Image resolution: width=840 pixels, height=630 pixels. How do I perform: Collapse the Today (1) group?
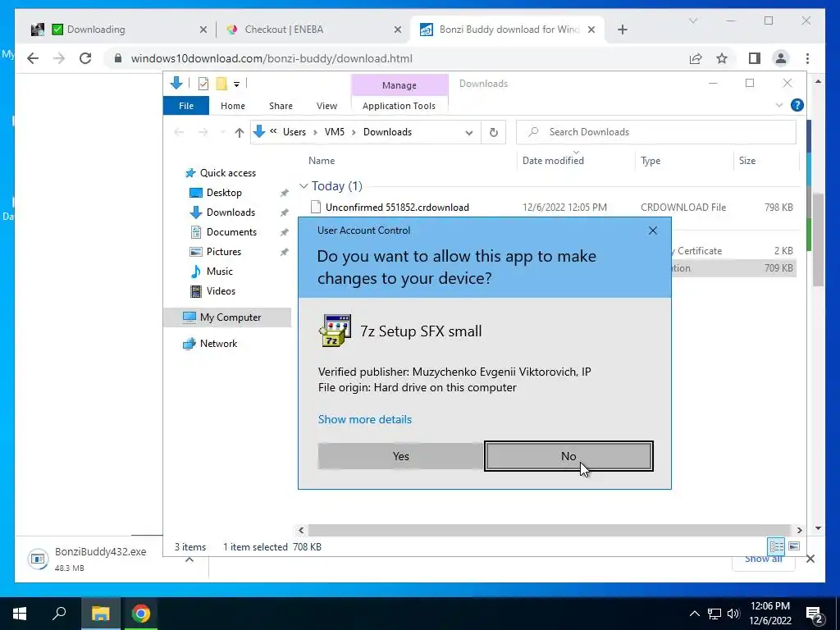click(x=304, y=186)
